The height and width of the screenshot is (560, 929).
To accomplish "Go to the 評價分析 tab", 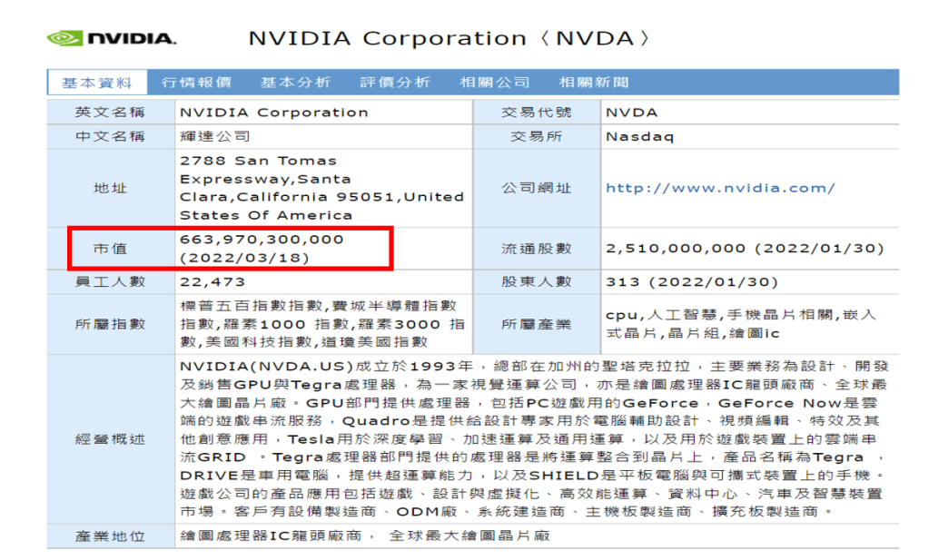I will tap(395, 83).
